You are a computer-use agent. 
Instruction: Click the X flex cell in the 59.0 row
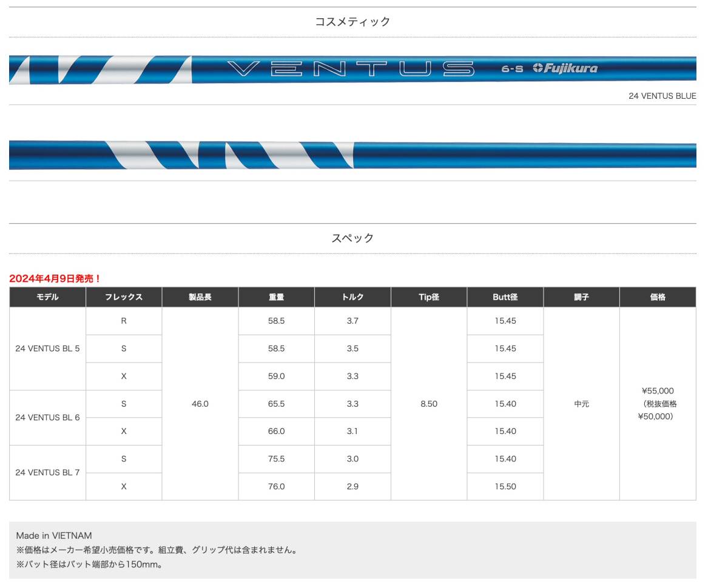pyautogui.click(x=124, y=376)
